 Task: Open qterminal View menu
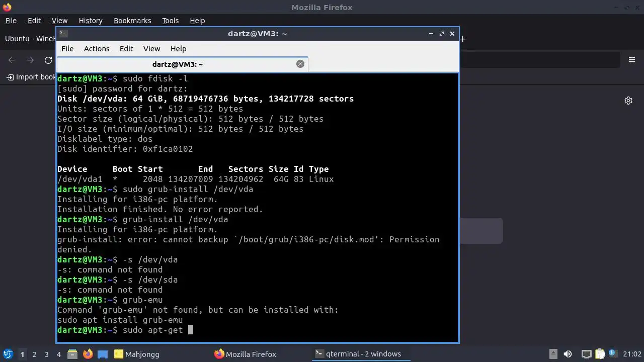[151, 49]
